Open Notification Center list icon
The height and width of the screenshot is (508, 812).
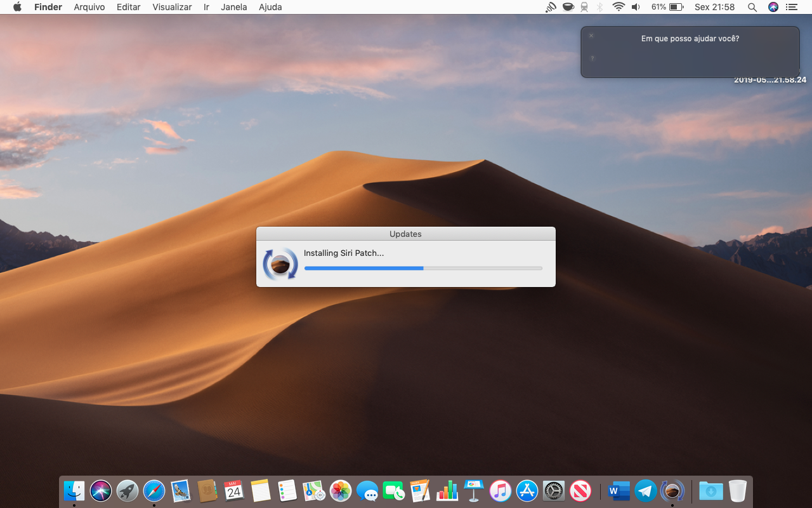pos(791,7)
